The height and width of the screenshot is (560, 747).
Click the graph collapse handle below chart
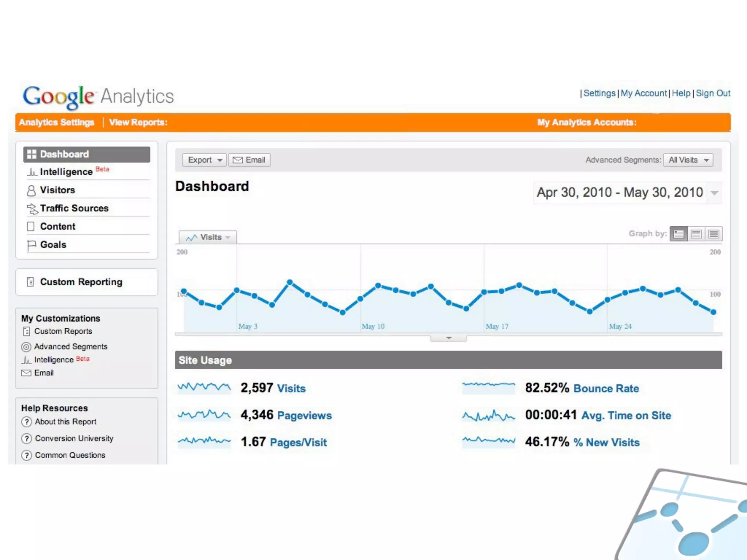point(449,338)
